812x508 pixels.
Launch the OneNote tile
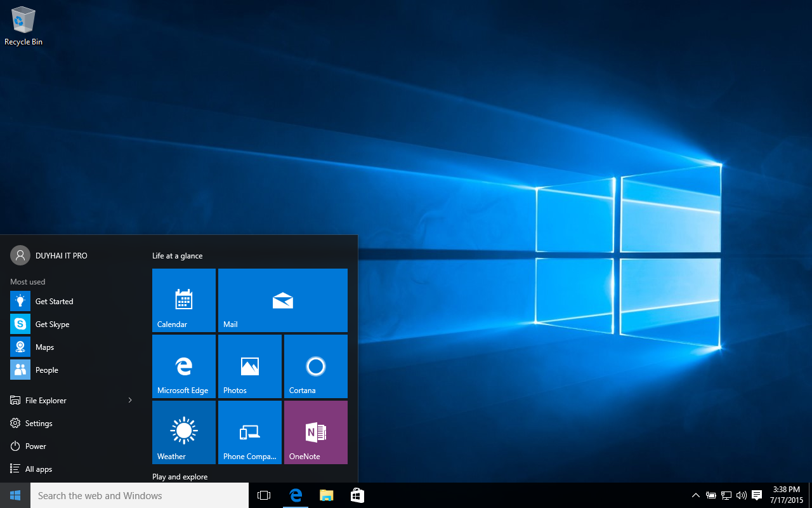(316, 432)
